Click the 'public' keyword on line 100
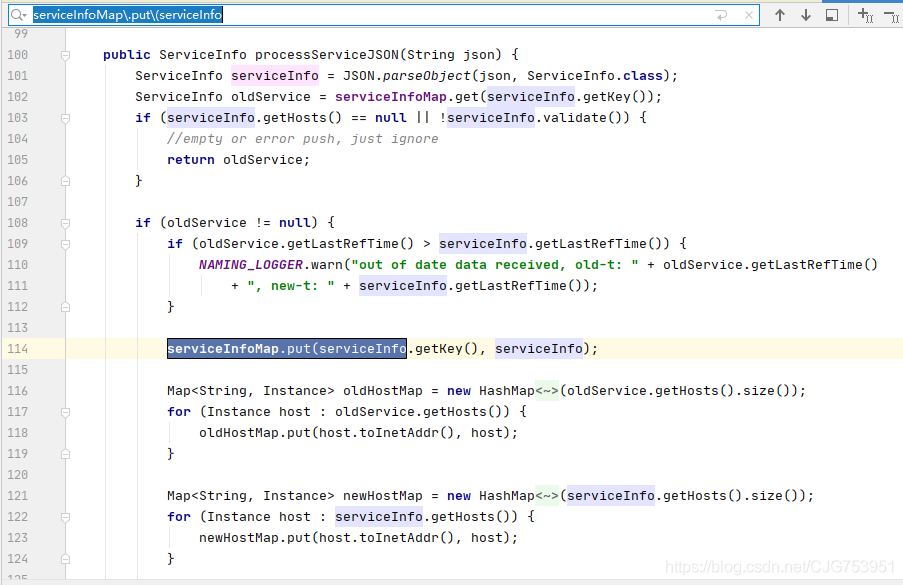This screenshot has height=585, width=903. tap(127, 55)
